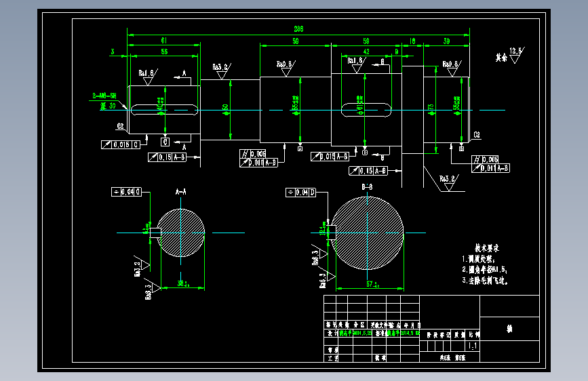Select the 58 segment length dimension
Image resolution: width=588 pixels, height=381 pixels.
[366, 41]
